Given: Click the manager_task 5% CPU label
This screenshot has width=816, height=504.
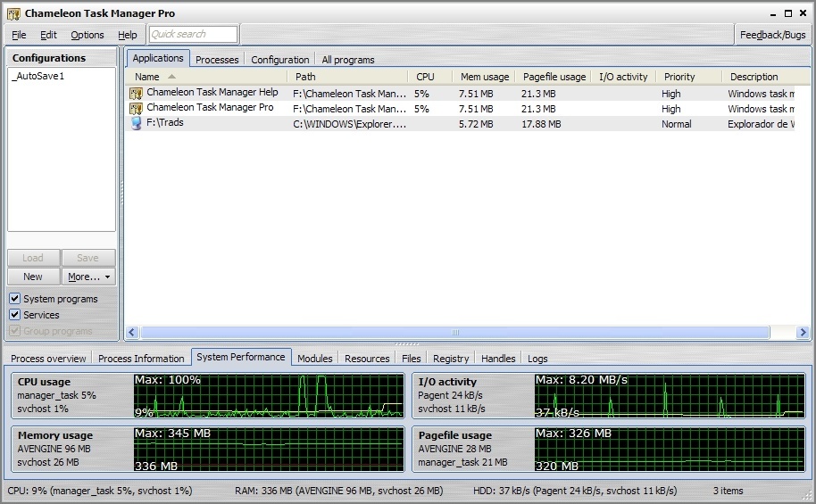Looking at the screenshot, I should (56, 395).
